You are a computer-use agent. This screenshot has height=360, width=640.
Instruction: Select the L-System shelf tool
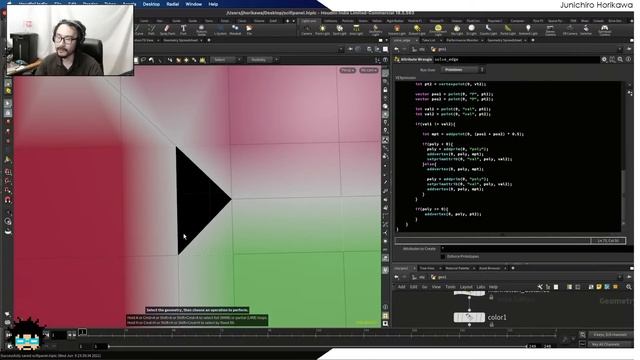tap(220, 30)
